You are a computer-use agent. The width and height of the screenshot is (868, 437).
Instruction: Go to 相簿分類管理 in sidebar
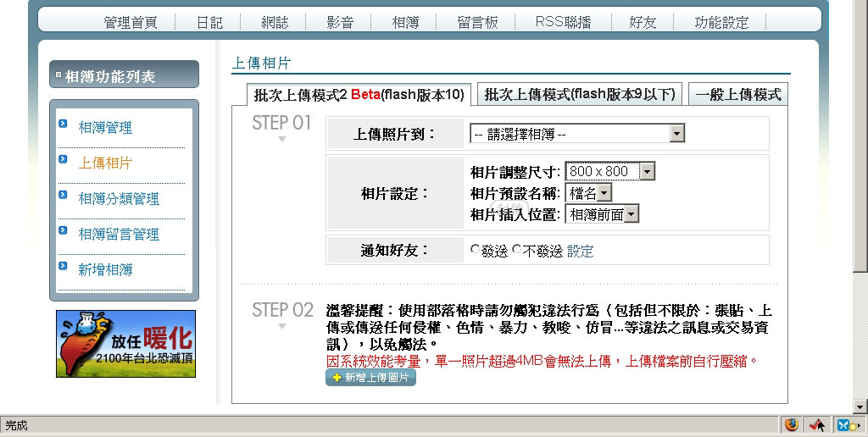[119, 198]
